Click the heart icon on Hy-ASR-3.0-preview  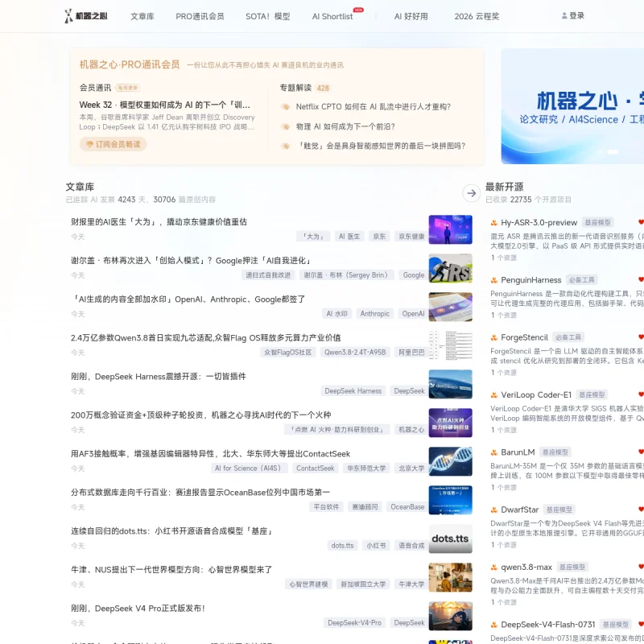641,222
